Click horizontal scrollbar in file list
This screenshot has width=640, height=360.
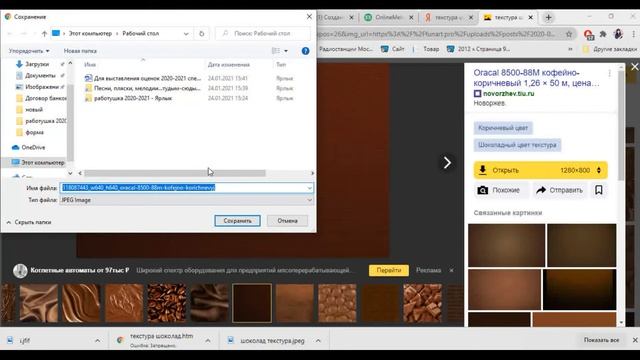pyautogui.click(x=175, y=173)
